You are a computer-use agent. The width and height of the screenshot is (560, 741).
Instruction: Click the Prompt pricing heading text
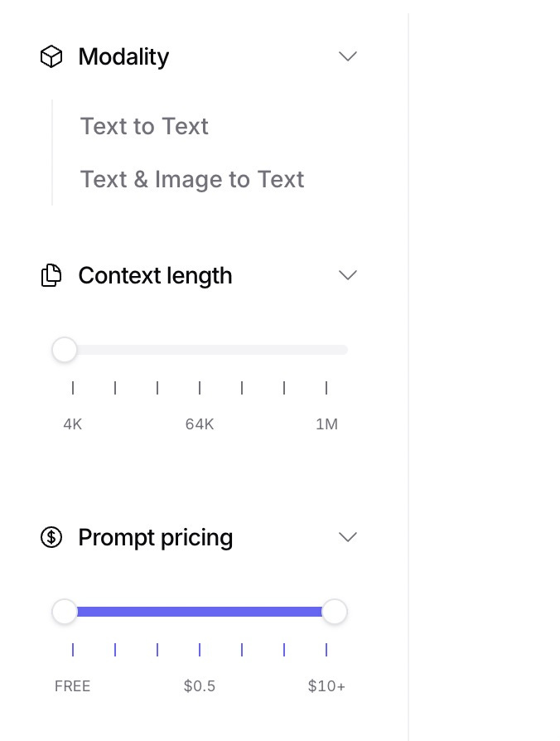tap(155, 537)
